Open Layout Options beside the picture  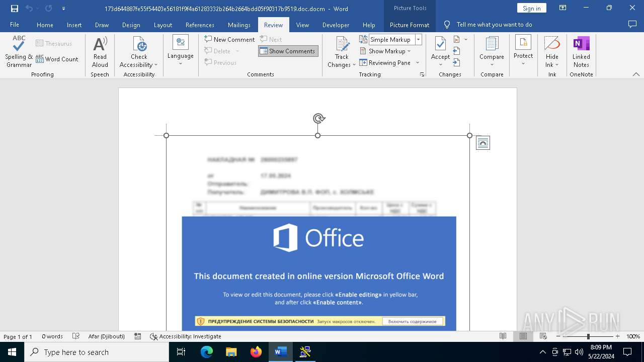(483, 143)
